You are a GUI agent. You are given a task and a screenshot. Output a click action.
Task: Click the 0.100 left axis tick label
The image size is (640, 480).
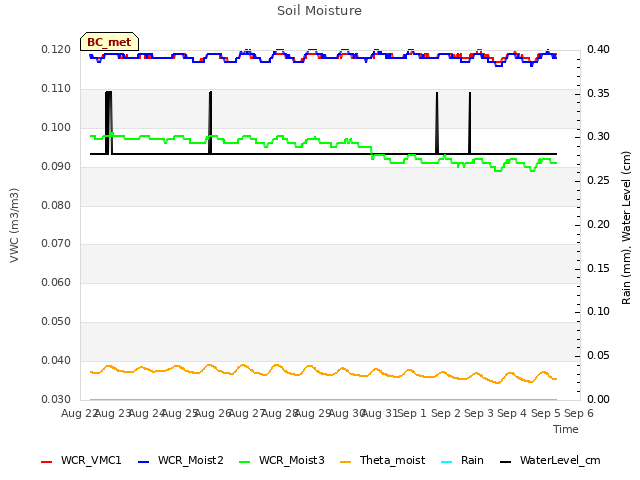56,128
